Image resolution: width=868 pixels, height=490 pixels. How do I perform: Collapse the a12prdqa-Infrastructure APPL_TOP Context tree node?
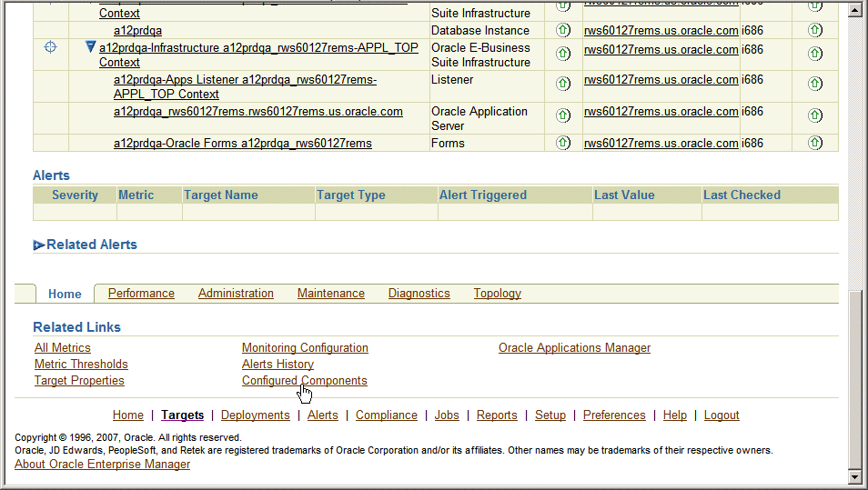[91, 47]
